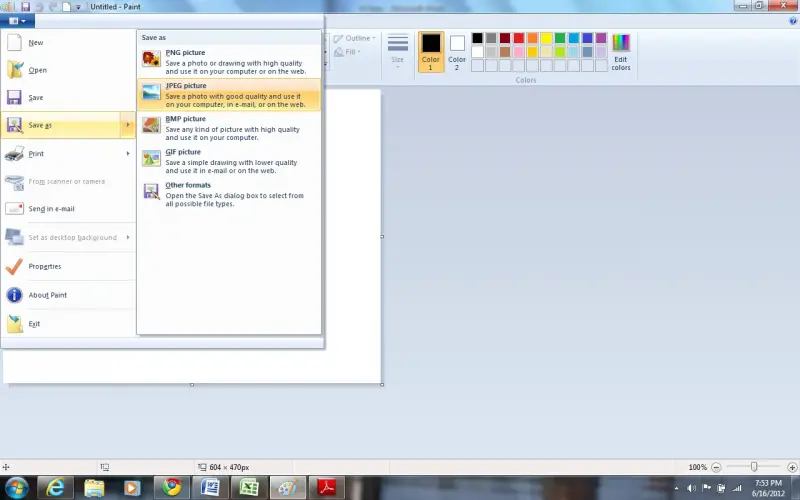The height and width of the screenshot is (500, 800).
Task: Select GIF picture save option
Action: 229,161
